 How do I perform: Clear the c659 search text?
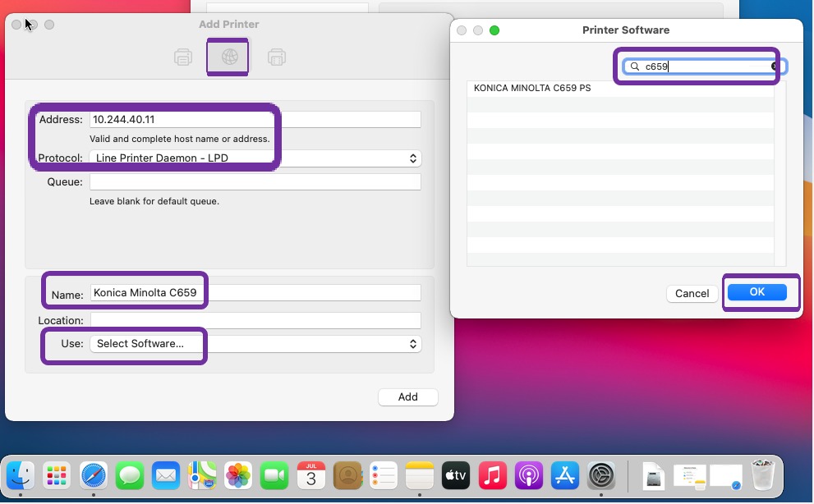[x=774, y=66]
